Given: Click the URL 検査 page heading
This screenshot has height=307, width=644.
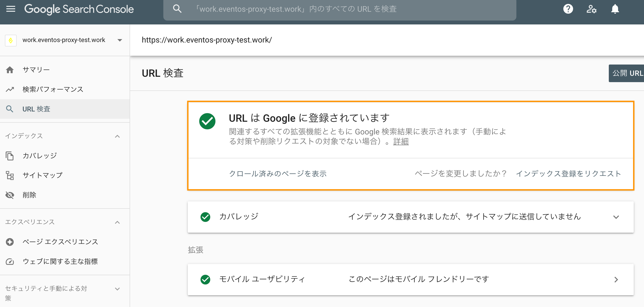Looking at the screenshot, I should tap(163, 73).
